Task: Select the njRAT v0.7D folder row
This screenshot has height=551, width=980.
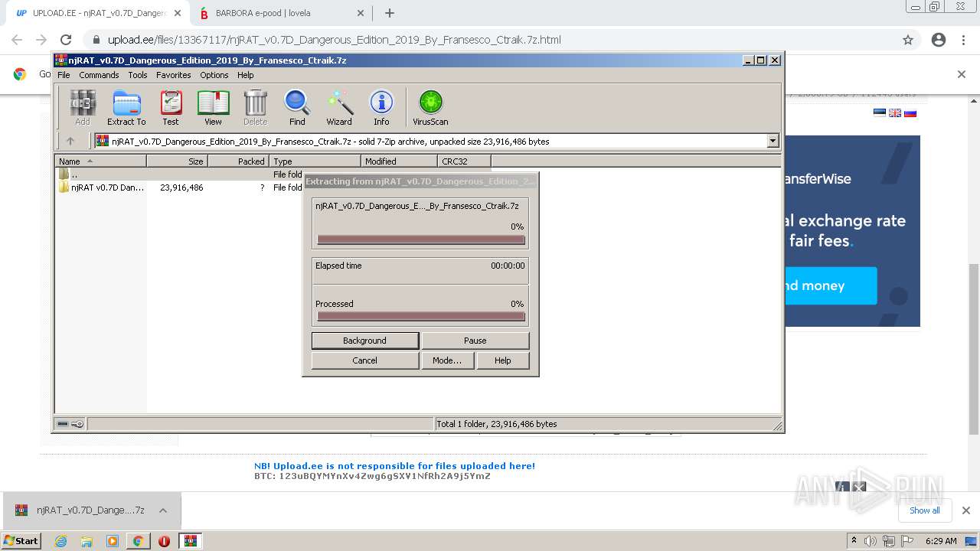Action: [178, 187]
